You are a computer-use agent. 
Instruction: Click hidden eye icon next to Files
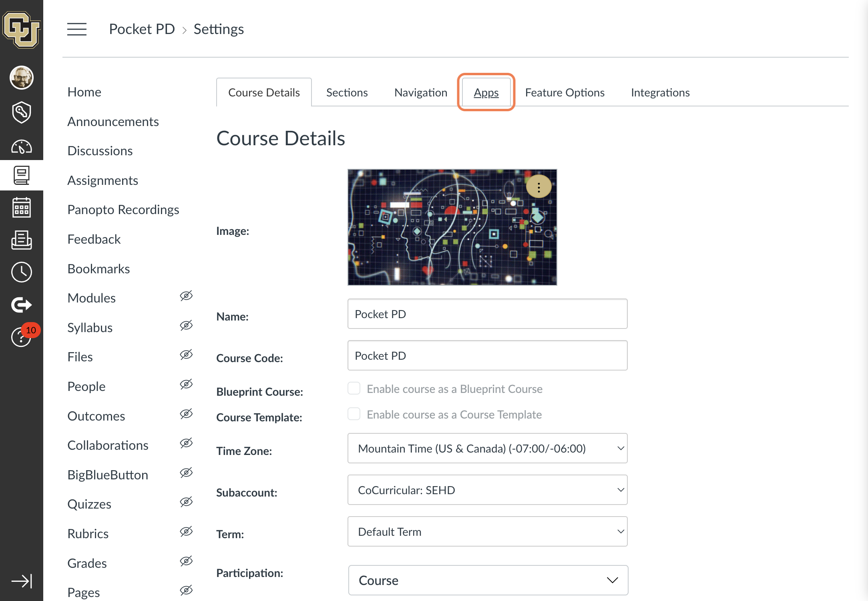click(186, 355)
